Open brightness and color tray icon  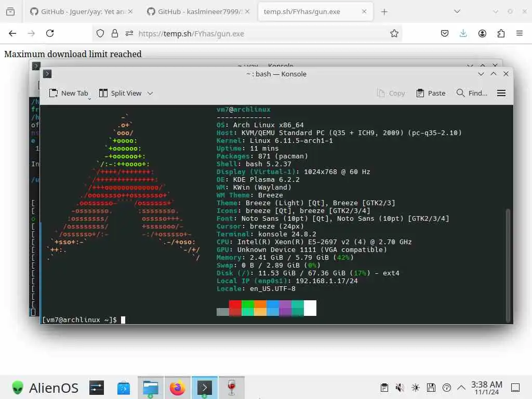(x=416, y=388)
